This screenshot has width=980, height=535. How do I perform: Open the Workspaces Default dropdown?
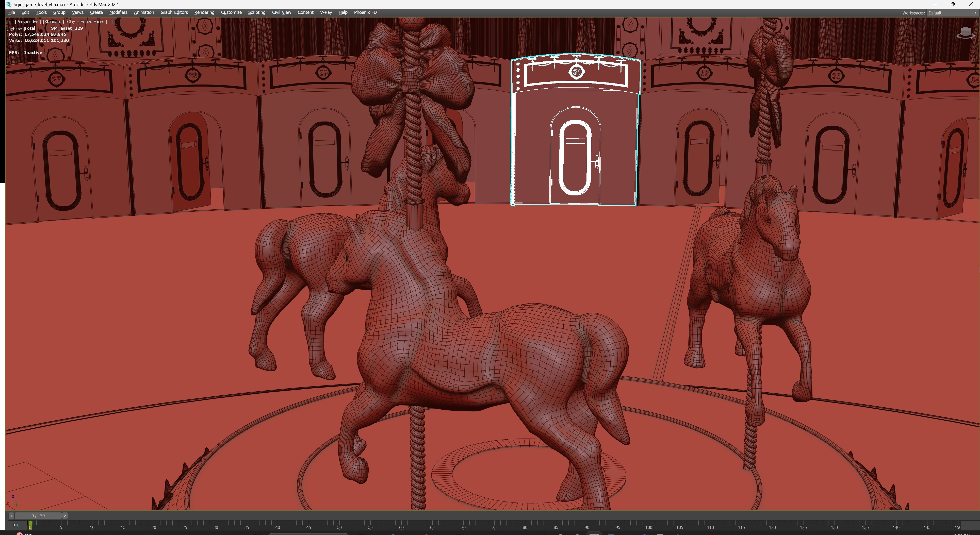click(952, 13)
